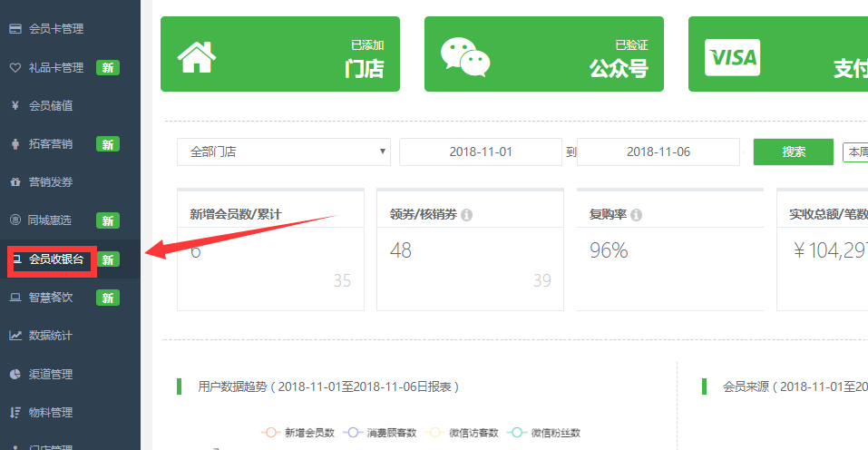Click the gift icon beside 营销发券
The height and width of the screenshot is (450, 868).
[15, 182]
